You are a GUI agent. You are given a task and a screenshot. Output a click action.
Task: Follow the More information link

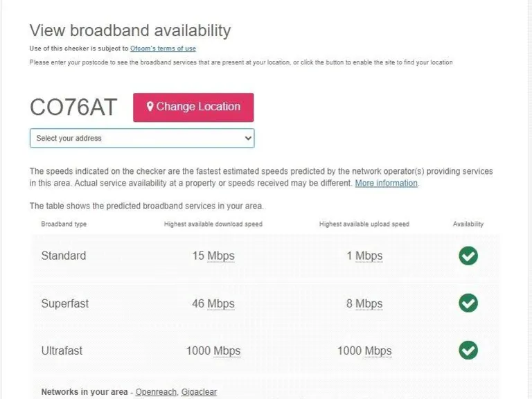[x=386, y=184]
